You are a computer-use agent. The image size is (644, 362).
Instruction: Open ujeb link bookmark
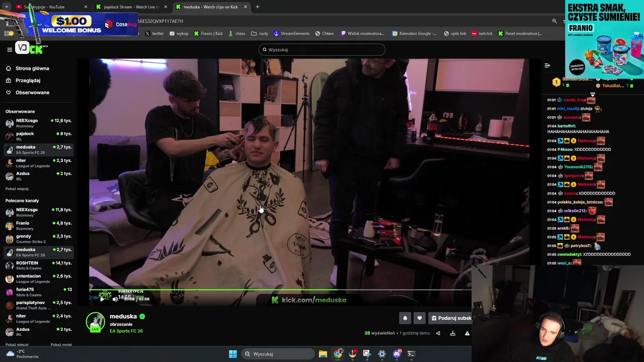(455, 34)
